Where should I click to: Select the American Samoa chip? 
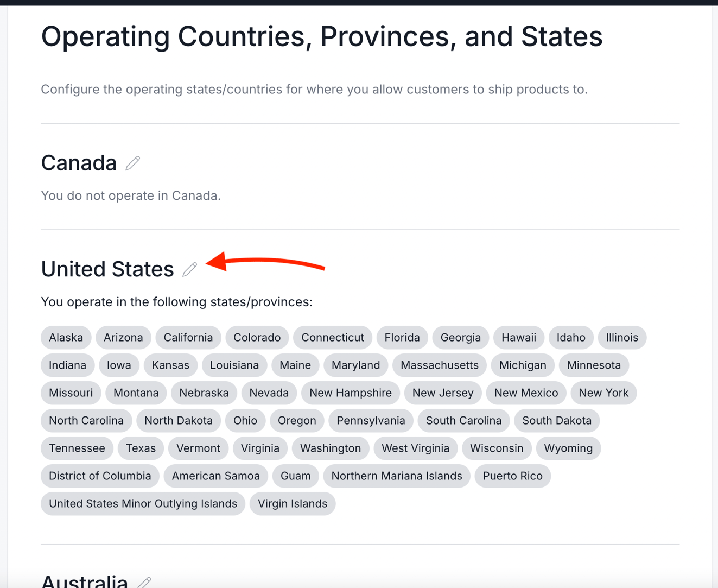[x=215, y=476]
